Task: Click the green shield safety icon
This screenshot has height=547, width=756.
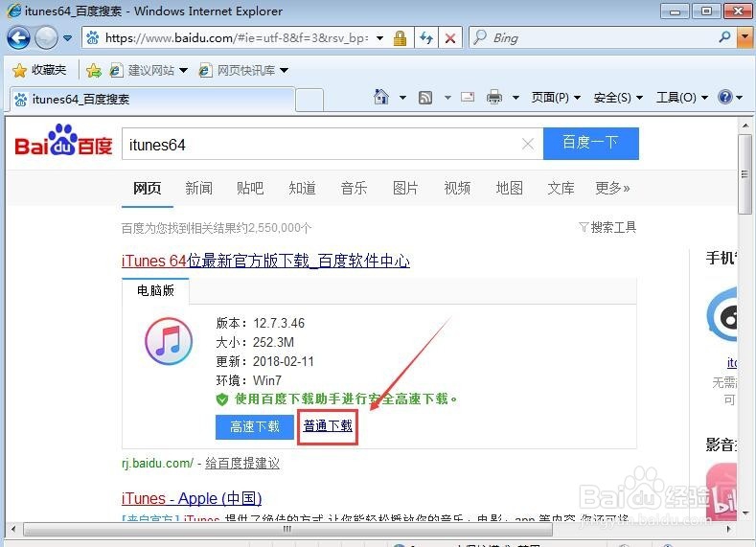Action: pos(221,399)
